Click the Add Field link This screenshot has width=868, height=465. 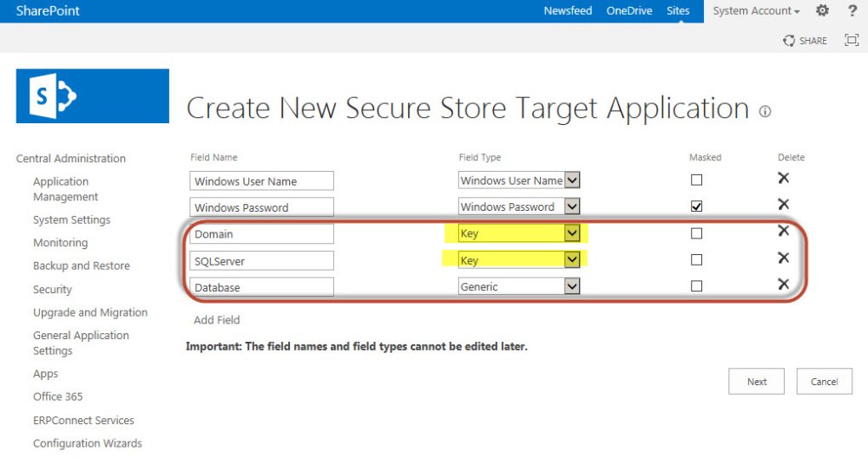coord(216,320)
